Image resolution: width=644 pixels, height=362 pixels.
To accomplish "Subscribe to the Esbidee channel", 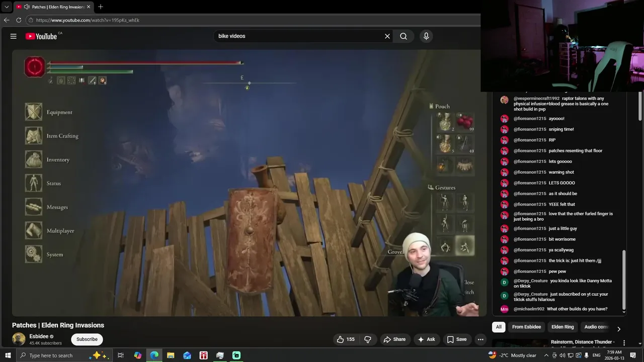I will [x=87, y=339].
